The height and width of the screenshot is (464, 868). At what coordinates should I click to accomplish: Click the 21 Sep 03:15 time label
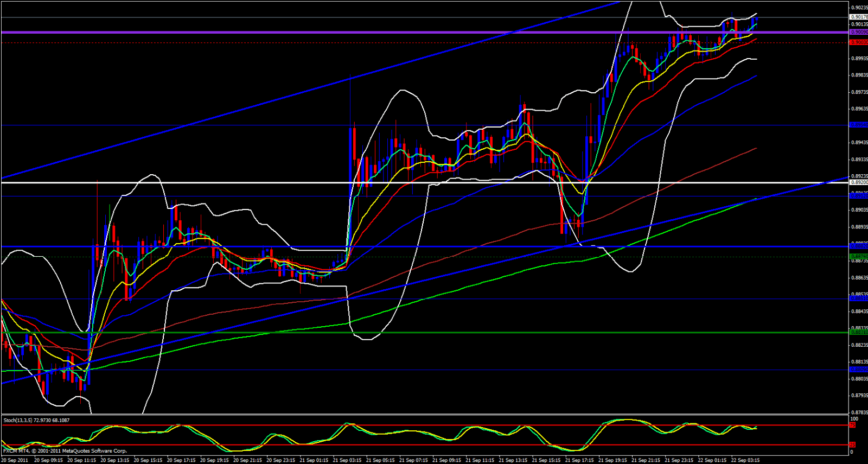(x=347, y=460)
